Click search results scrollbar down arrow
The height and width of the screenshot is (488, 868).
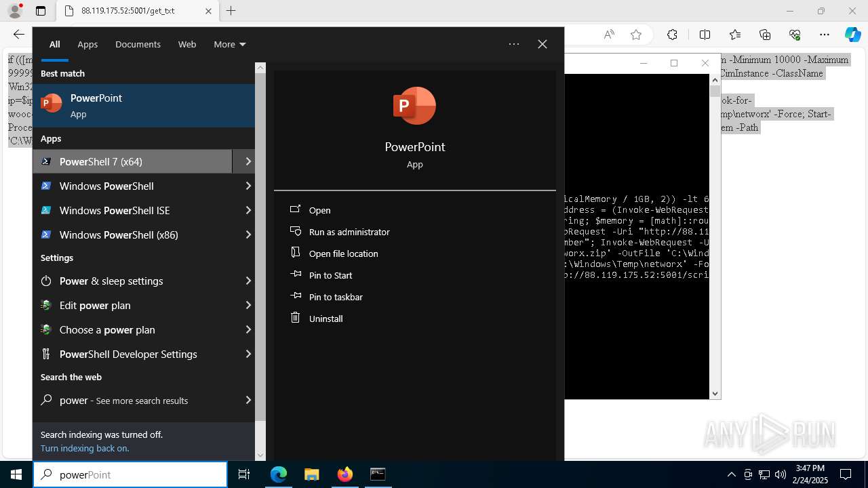pyautogui.click(x=260, y=455)
